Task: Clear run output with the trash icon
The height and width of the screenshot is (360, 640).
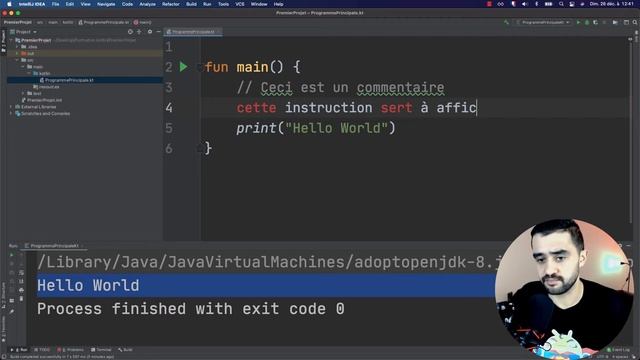Action: (21, 299)
